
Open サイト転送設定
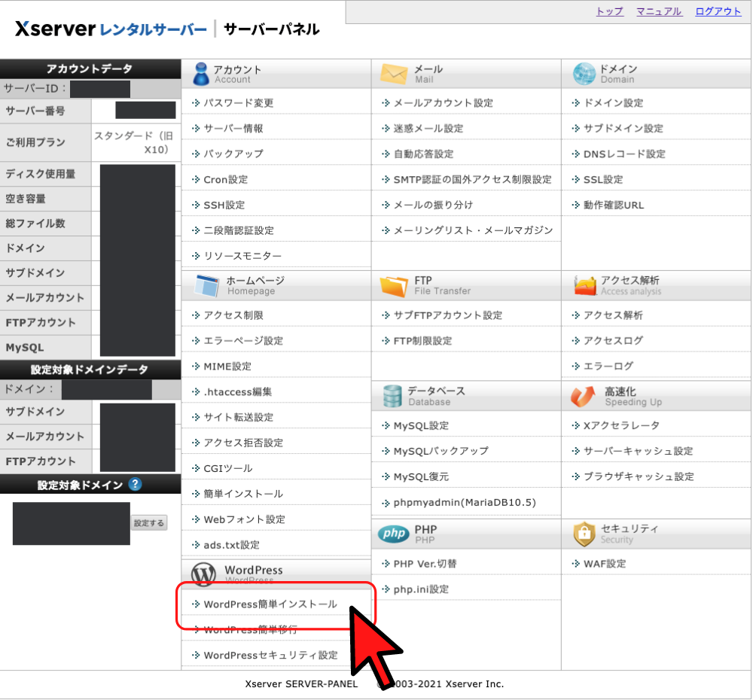(x=238, y=417)
